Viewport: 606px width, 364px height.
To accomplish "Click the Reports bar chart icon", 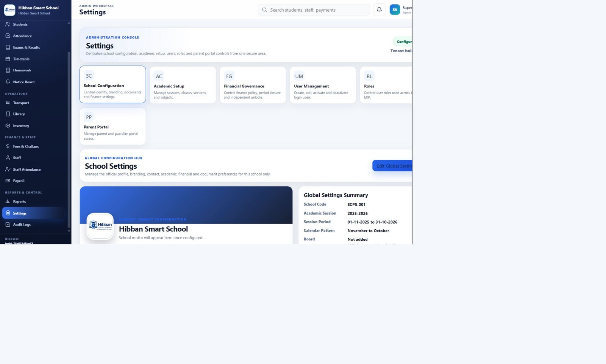I will tap(8, 202).
